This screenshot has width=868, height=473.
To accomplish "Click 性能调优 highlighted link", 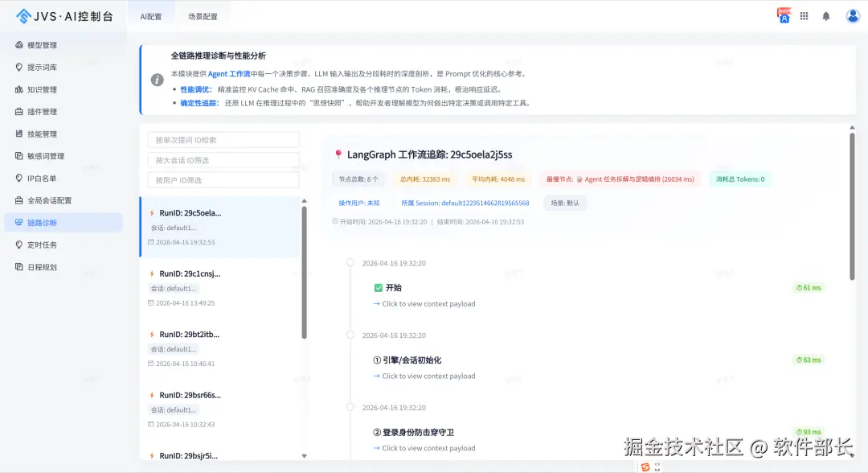I will pos(196,89).
